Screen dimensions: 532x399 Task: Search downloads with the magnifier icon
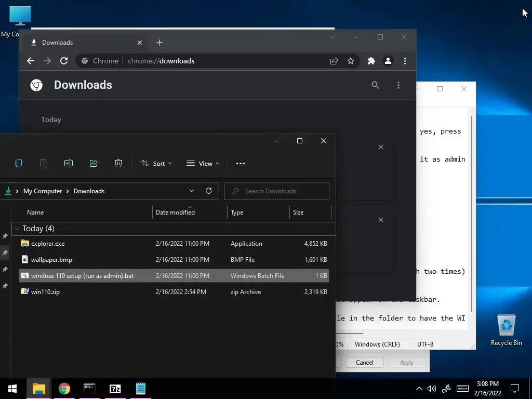click(375, 85)
